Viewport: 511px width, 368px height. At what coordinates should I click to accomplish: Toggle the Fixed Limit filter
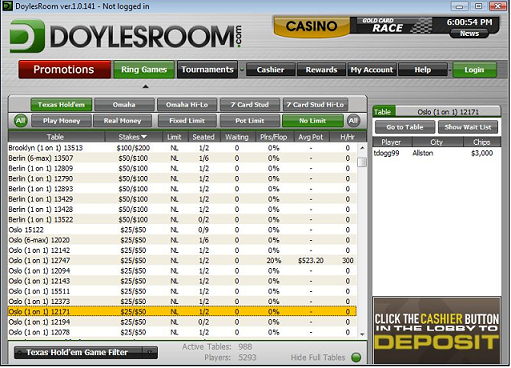pos(187,121)
